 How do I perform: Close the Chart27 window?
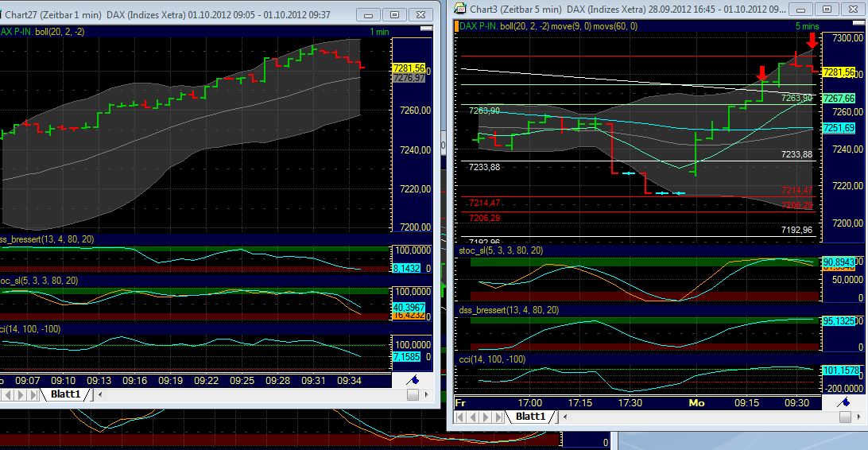(421, 15)
